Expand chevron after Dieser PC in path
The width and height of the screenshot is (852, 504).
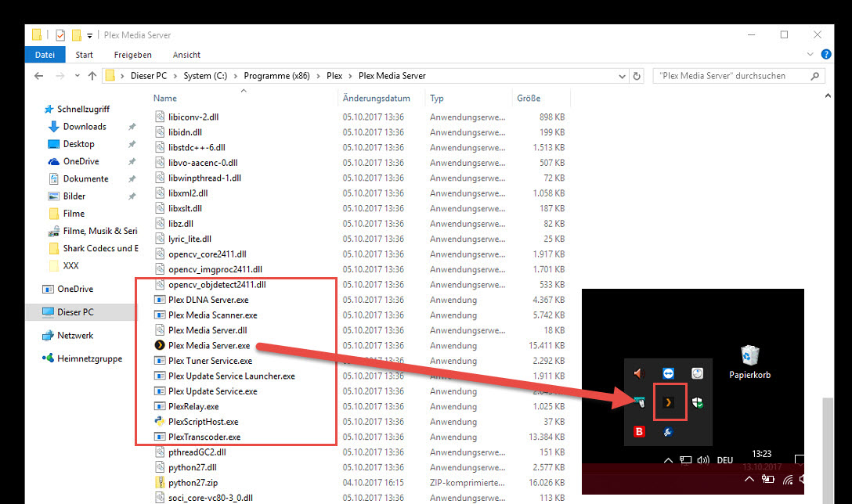pyautogui.click(x=175, y=76)
